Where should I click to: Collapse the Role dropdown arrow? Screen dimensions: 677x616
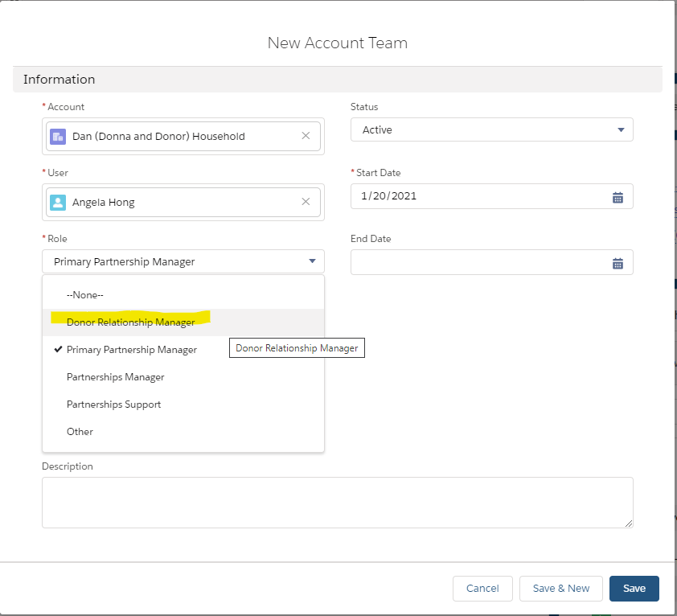point(312,261)
